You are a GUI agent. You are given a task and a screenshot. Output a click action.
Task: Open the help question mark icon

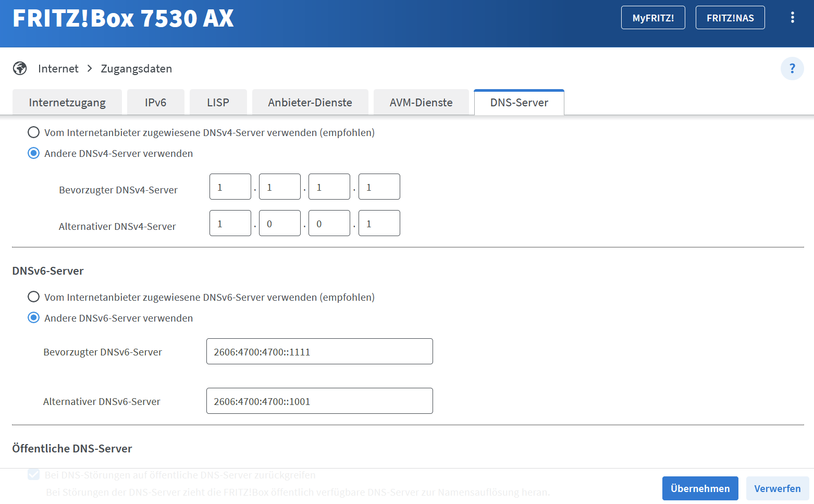[x=792, y=68]
